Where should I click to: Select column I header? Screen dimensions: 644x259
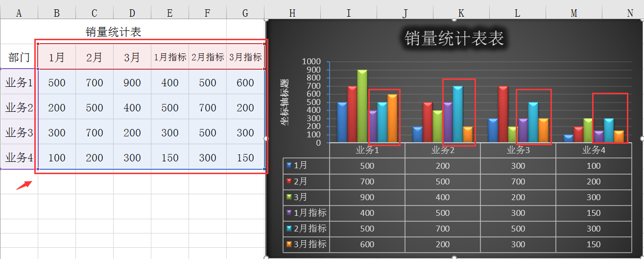(349, 14)
